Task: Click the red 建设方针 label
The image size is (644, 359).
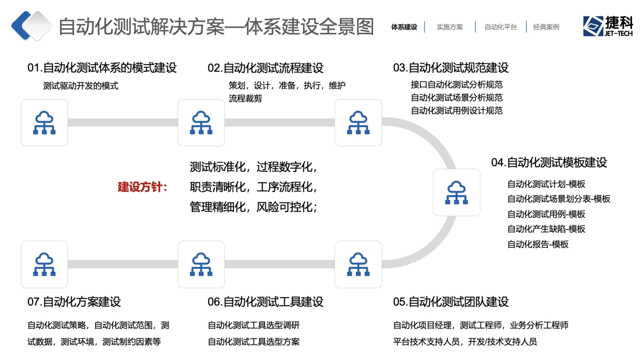Action: pyautogui.click(x=142, y=187)
